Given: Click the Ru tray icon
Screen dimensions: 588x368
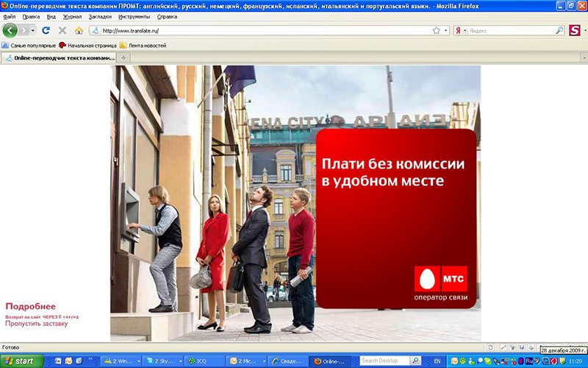Looking at the screenshot, I should [x=529, y=361].
